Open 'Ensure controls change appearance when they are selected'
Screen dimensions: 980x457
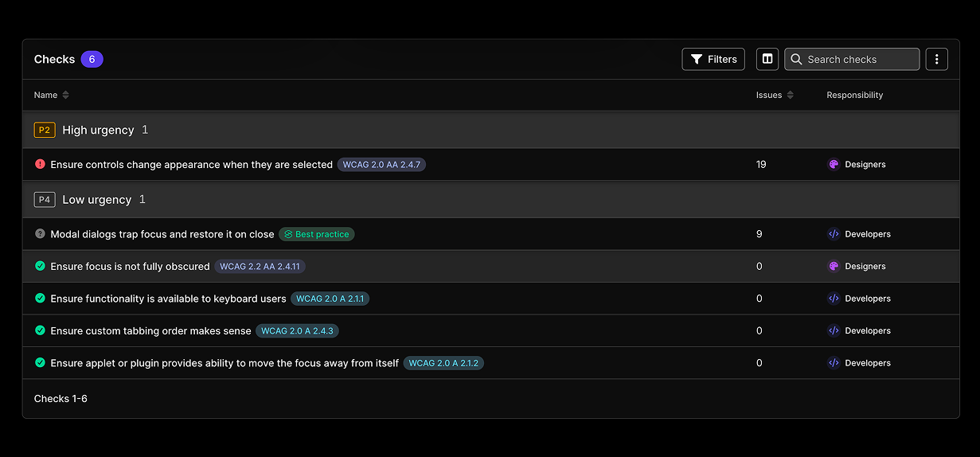pos(191,165)
